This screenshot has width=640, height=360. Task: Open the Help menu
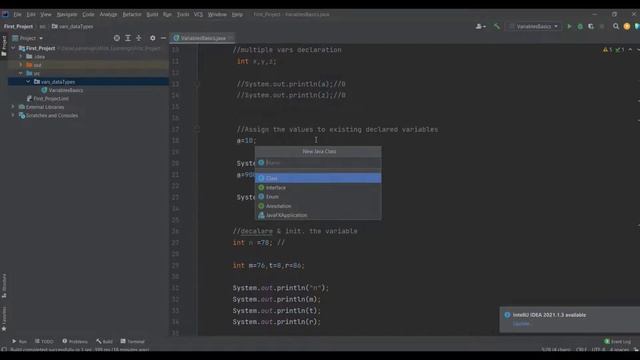pos(237,14)
